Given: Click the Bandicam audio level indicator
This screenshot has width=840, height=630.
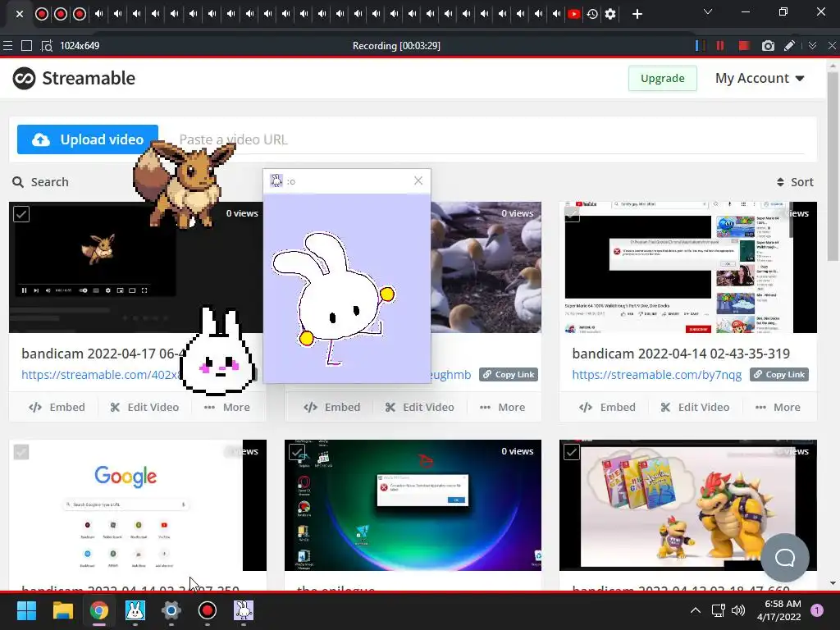Looking at the screenshot, I should click(699, 46).
